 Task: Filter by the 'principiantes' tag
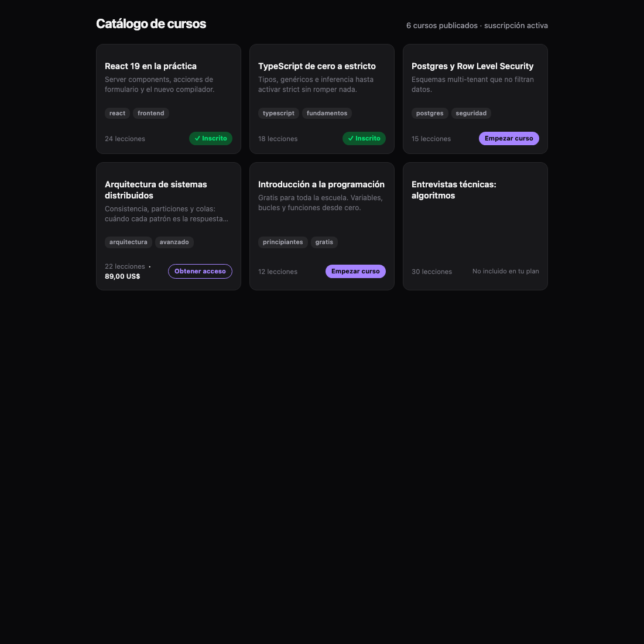pyautogui.click(x=283, y=242)
